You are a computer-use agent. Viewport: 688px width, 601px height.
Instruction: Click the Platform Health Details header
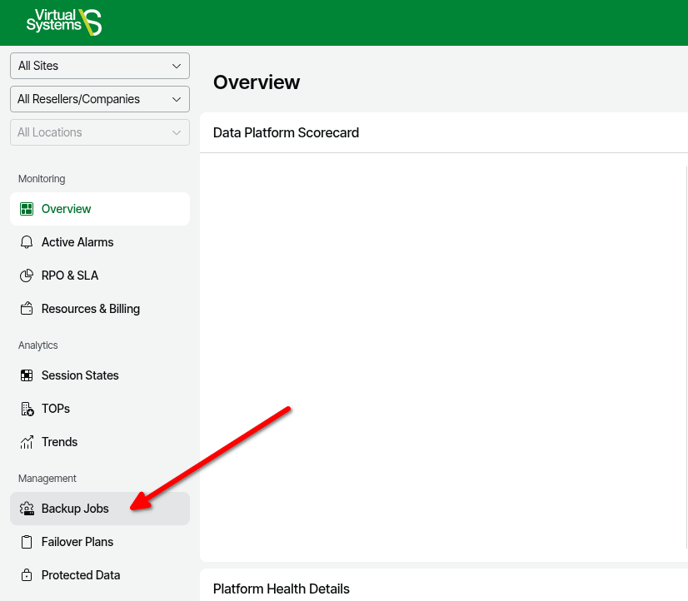[x=281, y=589]
